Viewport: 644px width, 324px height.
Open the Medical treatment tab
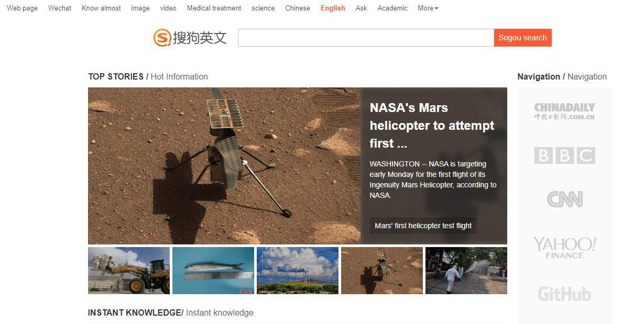pyautogui.click(x=214, y=8)
